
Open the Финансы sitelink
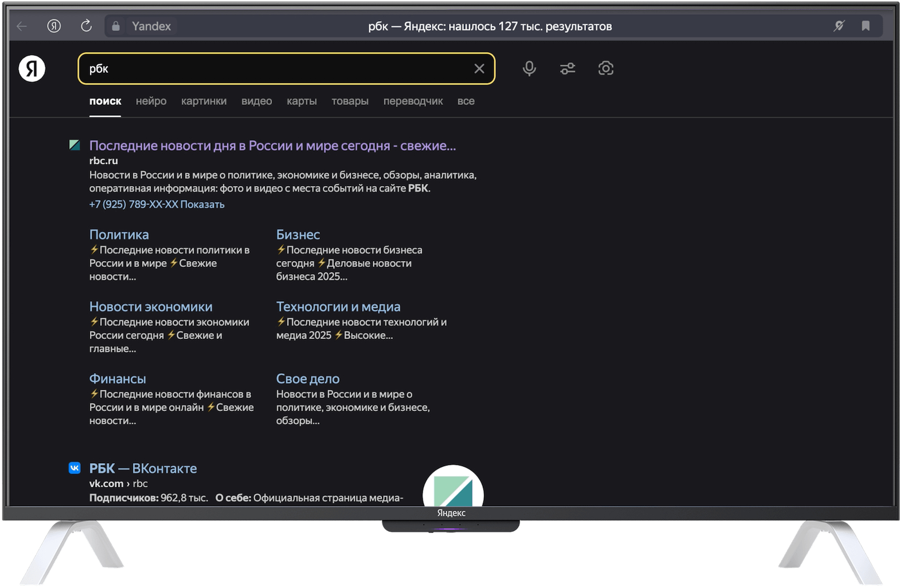click(x=117, y=379)
